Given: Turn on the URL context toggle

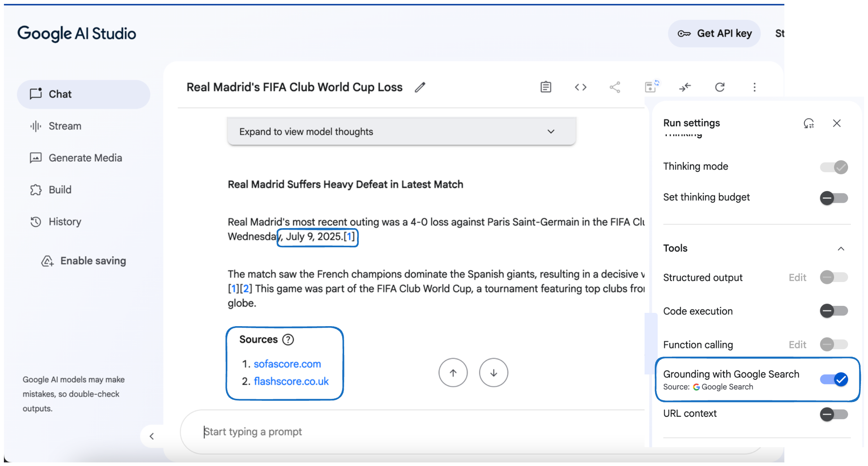Looking at the screenshot, I should point(834,414).
